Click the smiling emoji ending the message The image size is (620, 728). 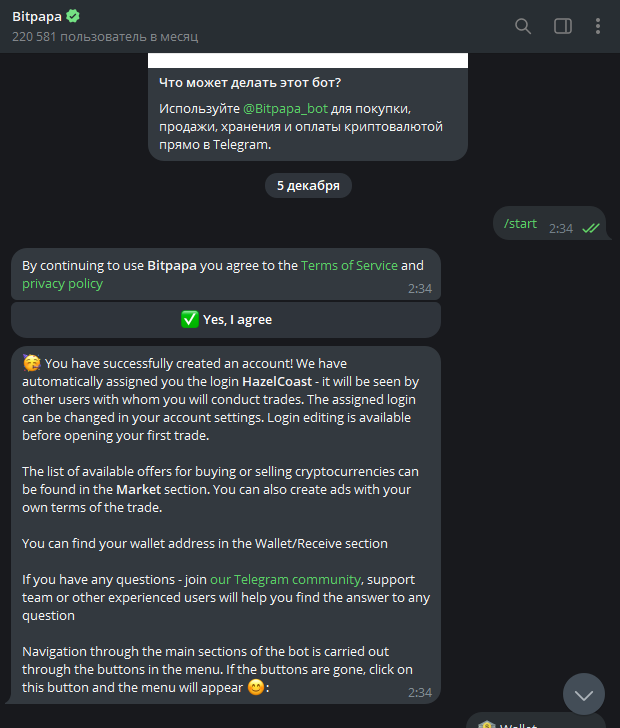[256, 688]
